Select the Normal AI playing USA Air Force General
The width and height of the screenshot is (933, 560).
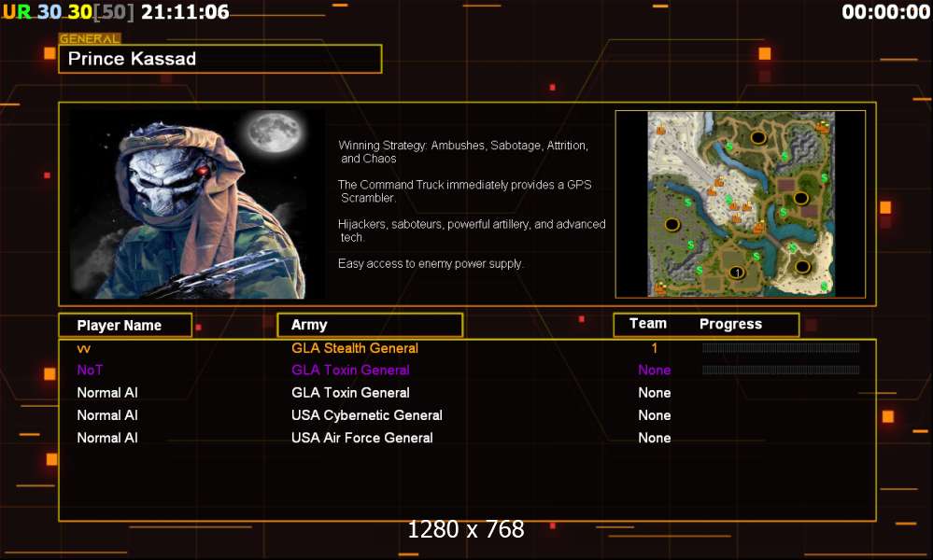[107, 438]
